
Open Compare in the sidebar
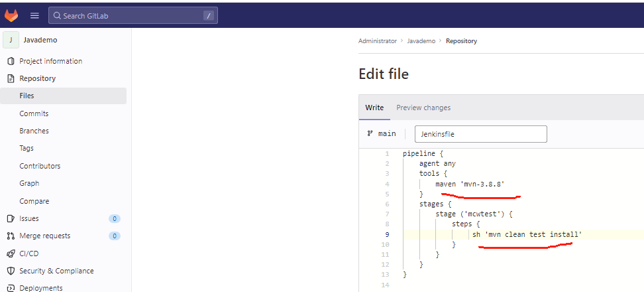[x=34, y=201]
